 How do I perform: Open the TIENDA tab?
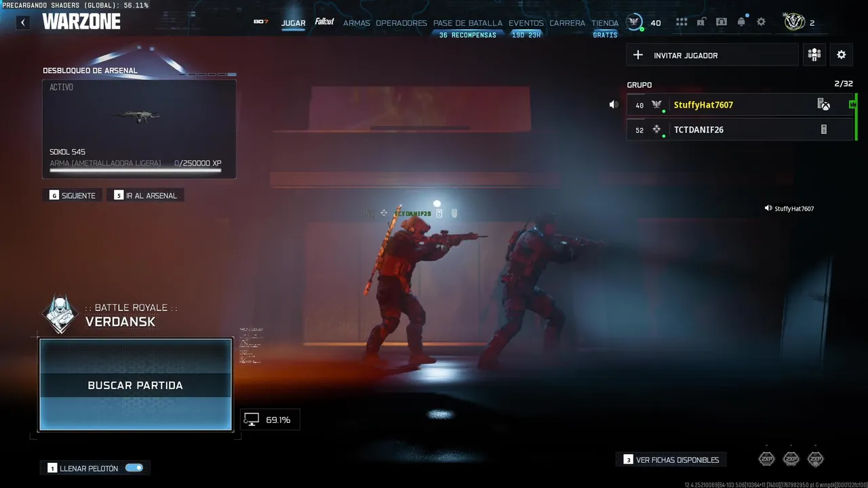[x=605, y=23]
